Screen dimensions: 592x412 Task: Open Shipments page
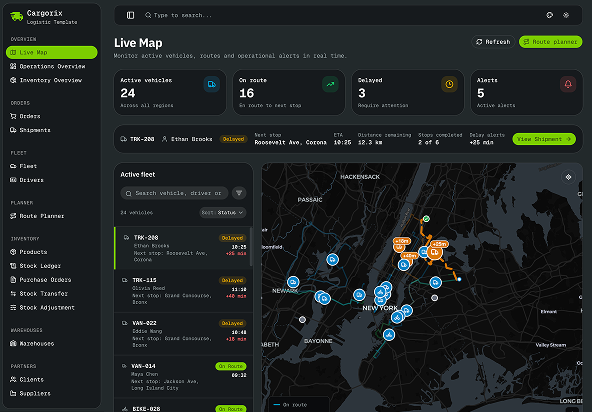(x=52, y=130)
